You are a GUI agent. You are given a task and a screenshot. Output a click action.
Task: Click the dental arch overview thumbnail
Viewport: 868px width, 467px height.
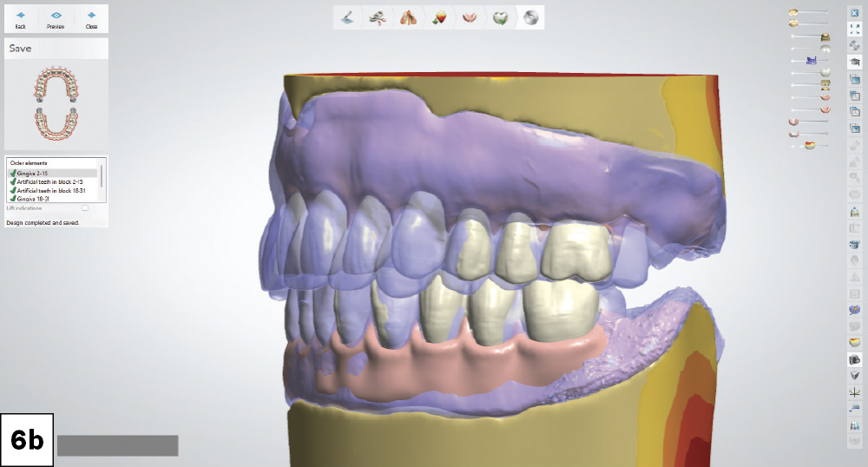click(56, 104)
